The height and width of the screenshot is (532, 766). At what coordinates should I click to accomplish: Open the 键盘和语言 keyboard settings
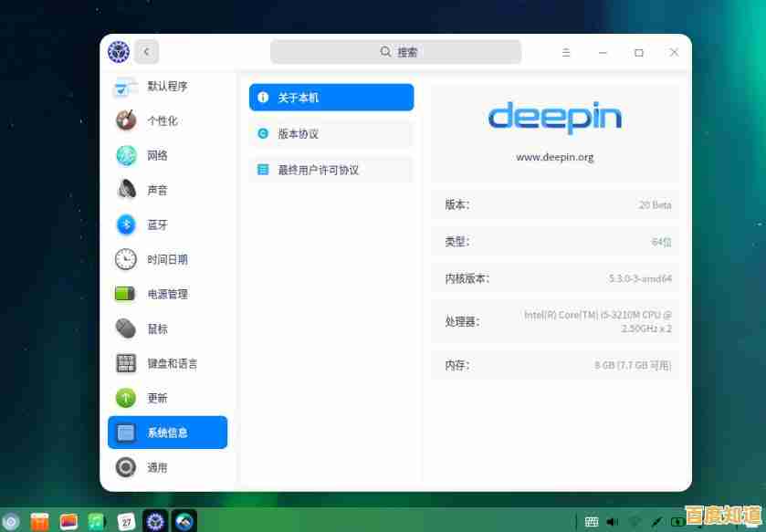[x=164, y=363]
